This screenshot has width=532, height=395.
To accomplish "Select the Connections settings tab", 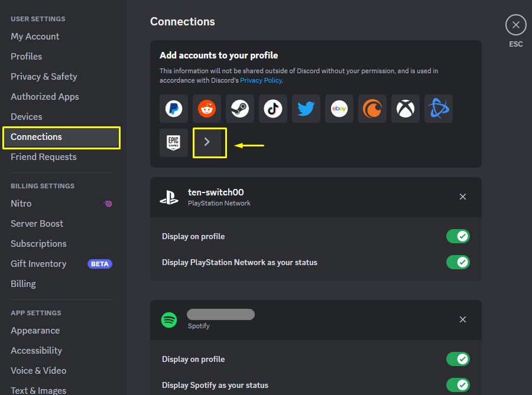I will pos(61,137).
